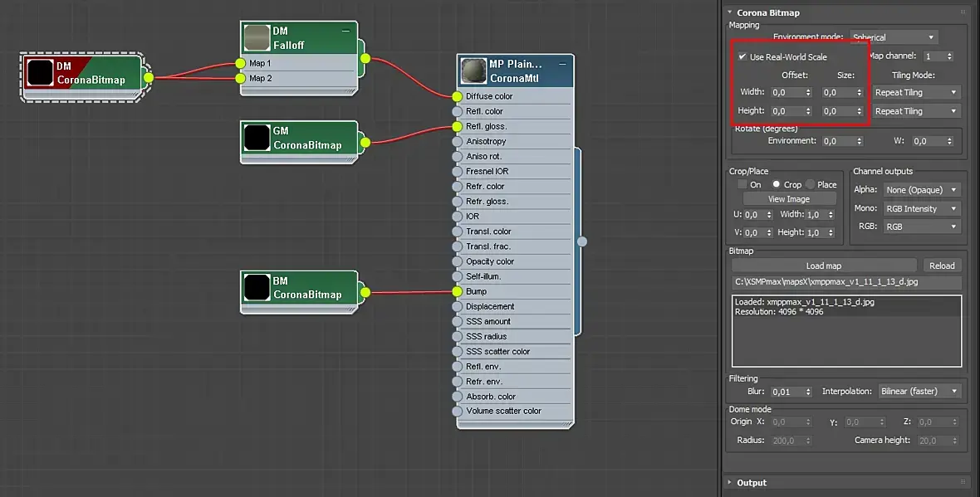Adjust the Crop U value spinner

[769, 215]
